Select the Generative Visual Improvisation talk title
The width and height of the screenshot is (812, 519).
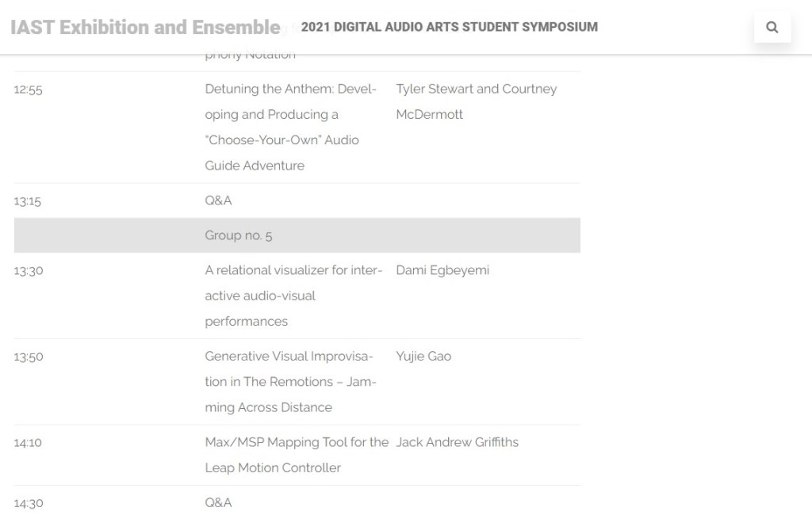pos(289,381)
